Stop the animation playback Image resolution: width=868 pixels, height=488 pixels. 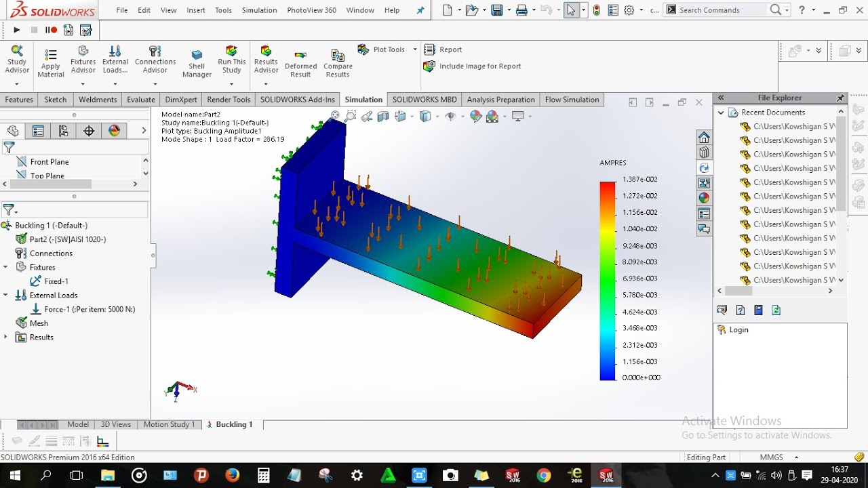[x=34, y=30]
